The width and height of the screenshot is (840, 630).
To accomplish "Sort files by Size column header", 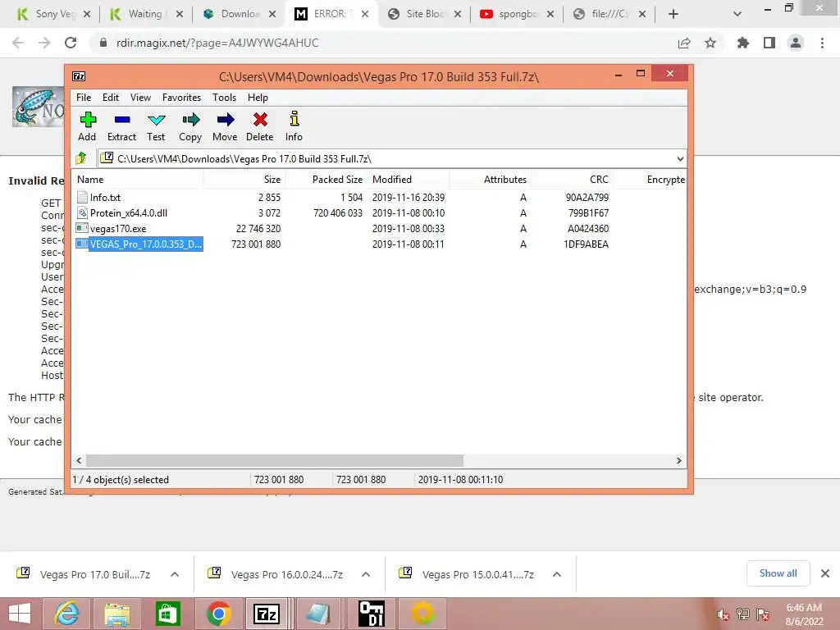I will tap(244, 180).
